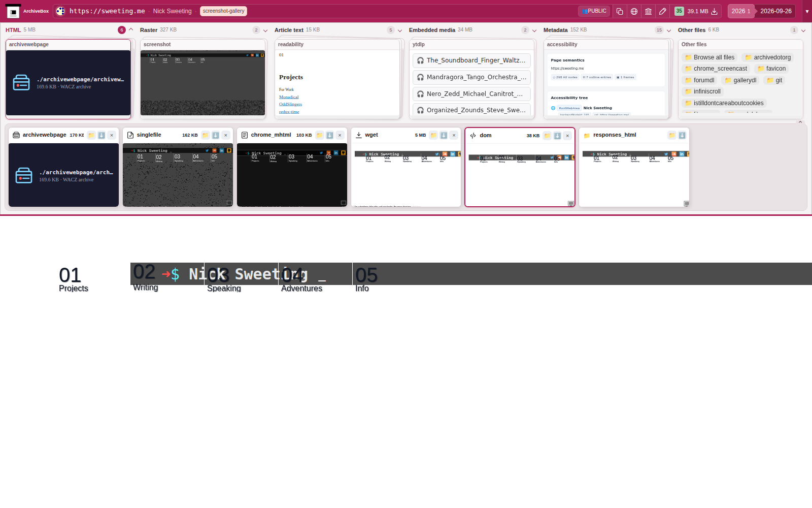Download the archivewebpage card output
812x508 pixels.
[x=101, y=135]
